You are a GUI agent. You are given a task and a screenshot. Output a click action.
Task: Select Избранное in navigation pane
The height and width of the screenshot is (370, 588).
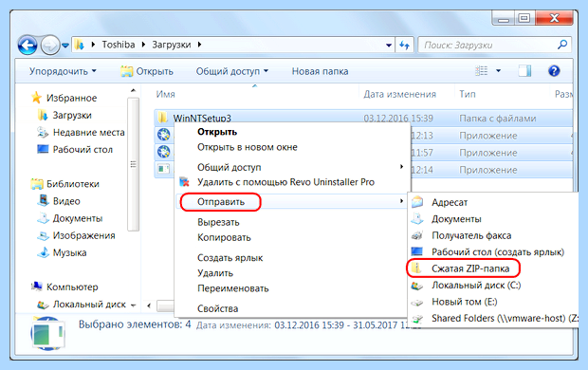(x=64, y=98)
